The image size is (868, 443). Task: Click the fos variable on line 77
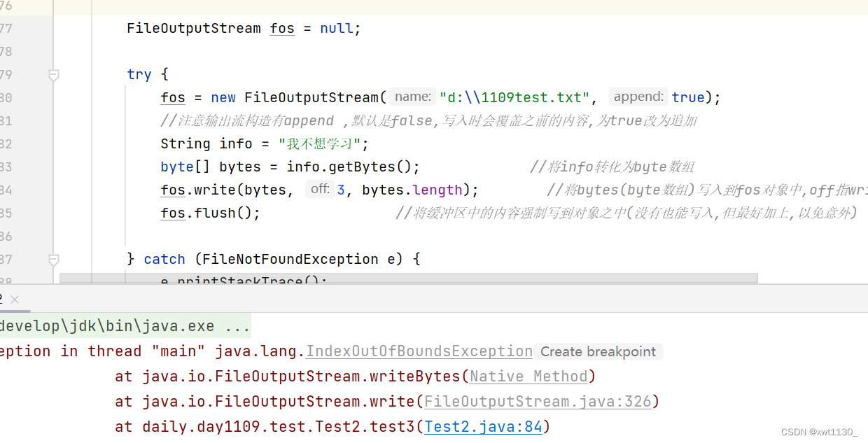(x=281, y=28)
